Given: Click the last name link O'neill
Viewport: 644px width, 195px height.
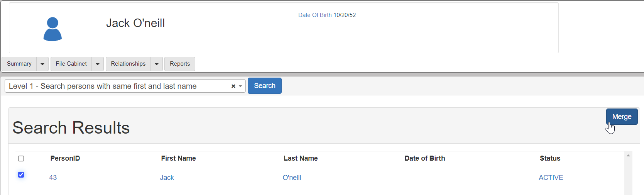Looking at the screenshot, I should (292, 178).
